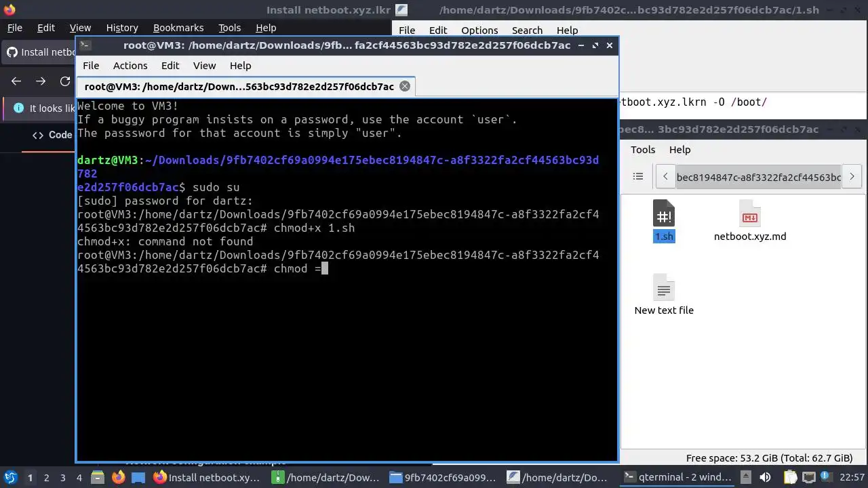868x488 pixels.
Task: Click QTerminal window title-bar icon
Action: 84,45
